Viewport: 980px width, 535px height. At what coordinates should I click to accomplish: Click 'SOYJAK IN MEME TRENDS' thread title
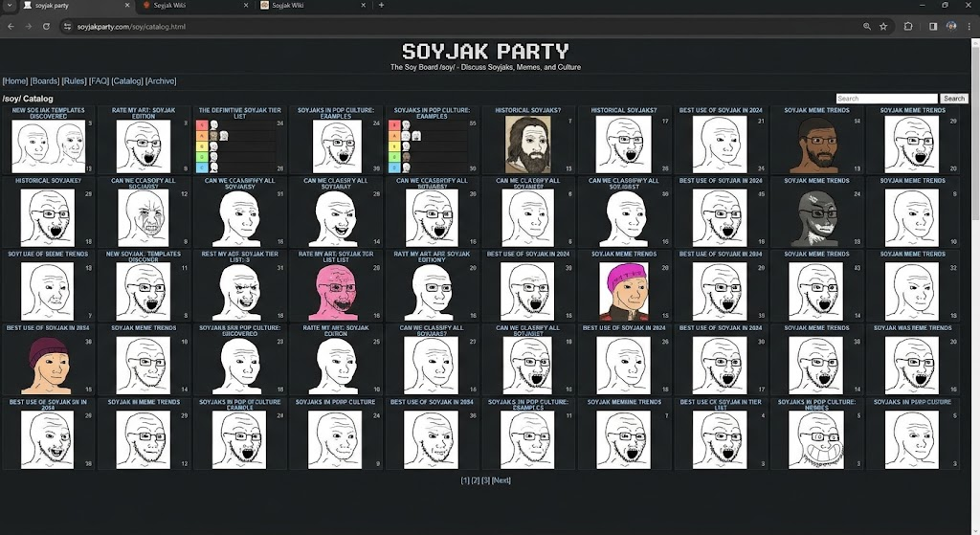point(144,403)
